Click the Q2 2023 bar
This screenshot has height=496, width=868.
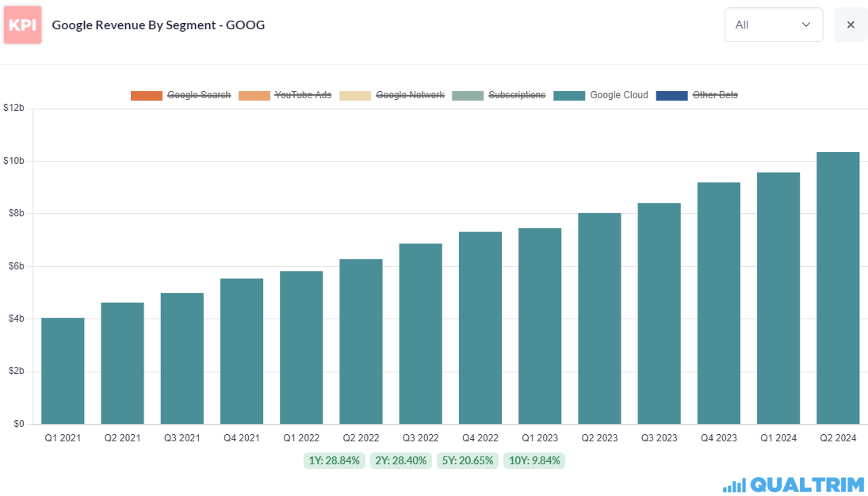[x=599, y=319]
